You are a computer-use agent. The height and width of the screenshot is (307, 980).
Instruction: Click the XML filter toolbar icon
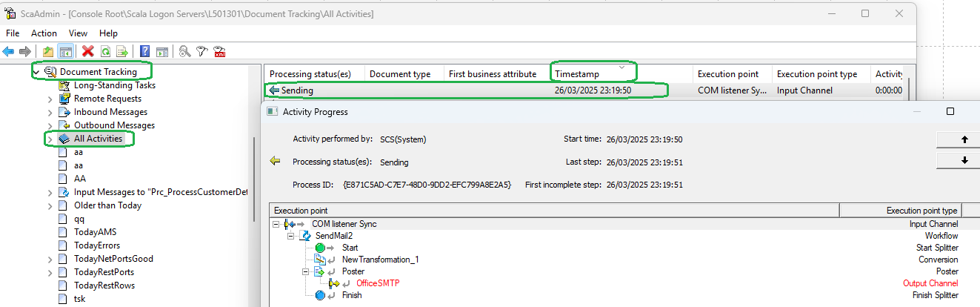click(x=219, y=51)
